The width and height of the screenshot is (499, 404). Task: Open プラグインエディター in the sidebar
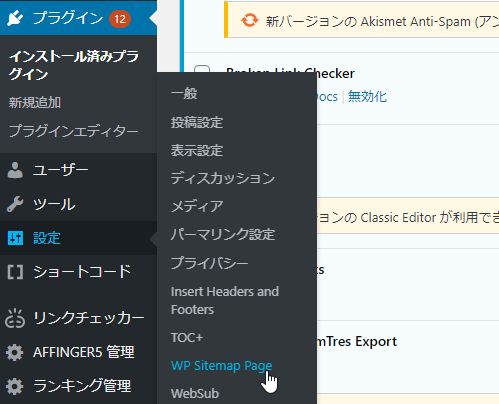point(73,131)
